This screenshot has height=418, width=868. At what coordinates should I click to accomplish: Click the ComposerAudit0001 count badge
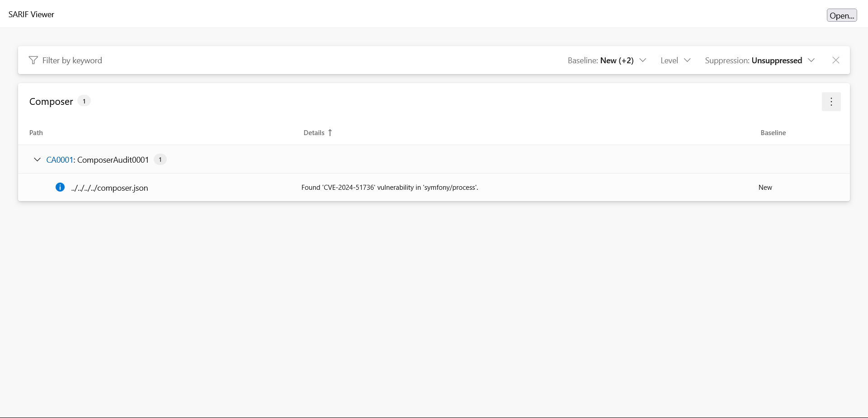tap(160, 160)
